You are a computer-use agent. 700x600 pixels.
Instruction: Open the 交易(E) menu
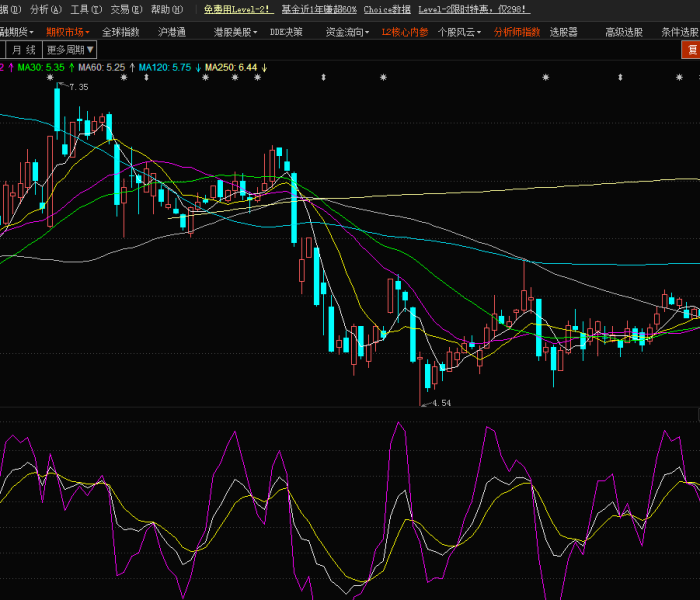126,9
